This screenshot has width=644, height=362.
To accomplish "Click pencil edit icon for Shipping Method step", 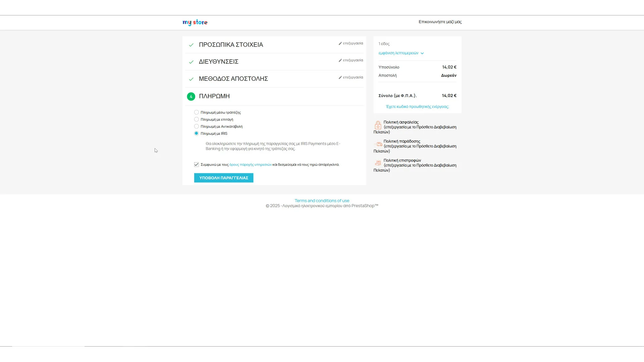I will (340, 78).
